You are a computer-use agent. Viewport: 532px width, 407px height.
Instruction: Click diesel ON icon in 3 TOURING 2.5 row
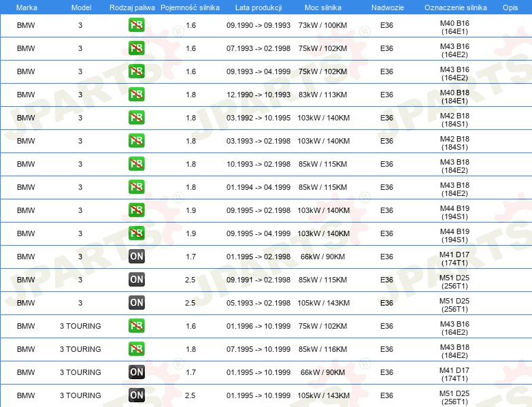pos(136,395)
